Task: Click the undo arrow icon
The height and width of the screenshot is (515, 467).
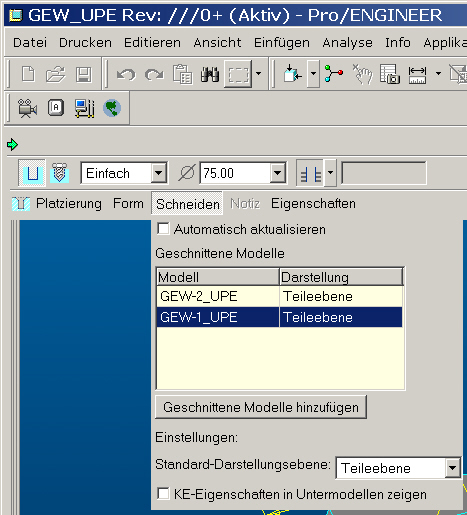Action: coord(126,74)
